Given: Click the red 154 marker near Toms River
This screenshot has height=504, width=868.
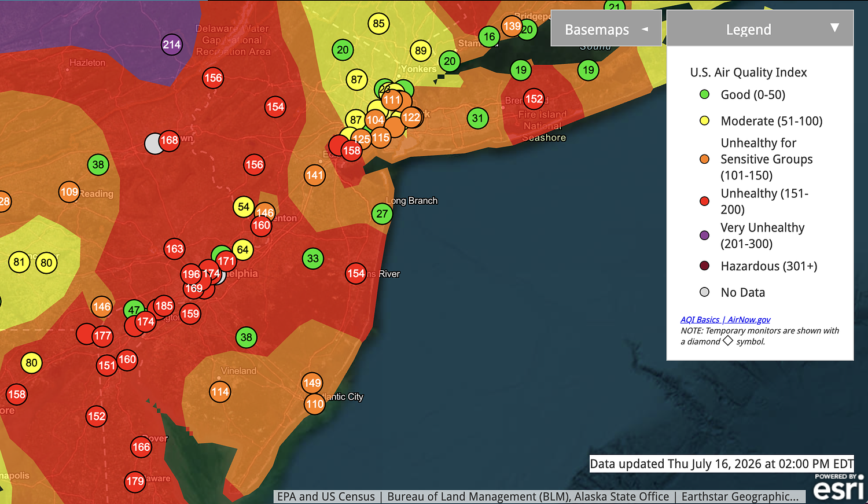Looking at the screenshot, I should point(355,273).
